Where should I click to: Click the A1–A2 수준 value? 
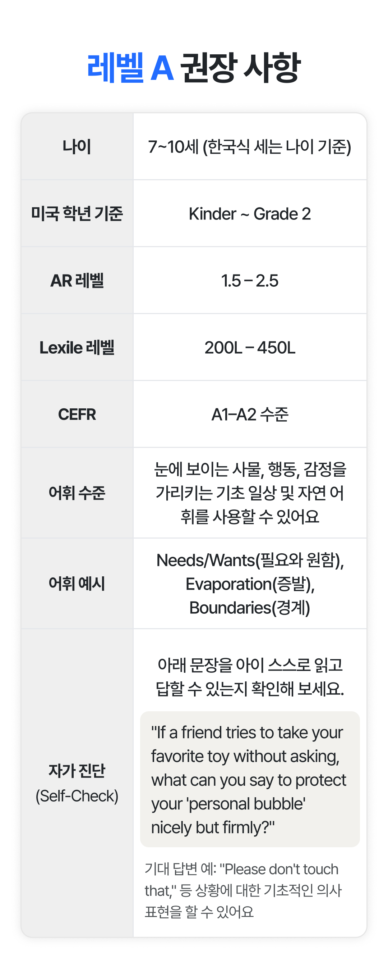(x=250, y=414)
